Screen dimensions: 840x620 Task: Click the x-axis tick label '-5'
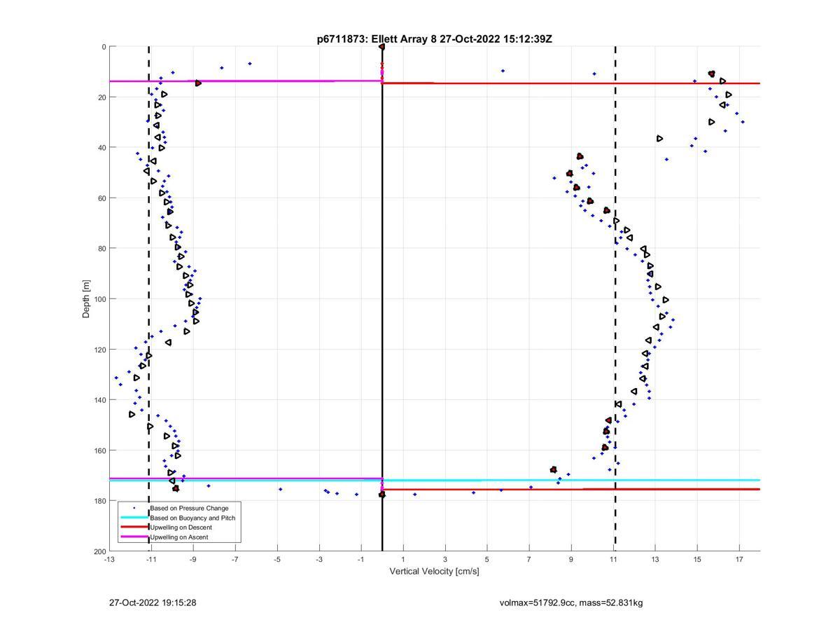point(277,559)
